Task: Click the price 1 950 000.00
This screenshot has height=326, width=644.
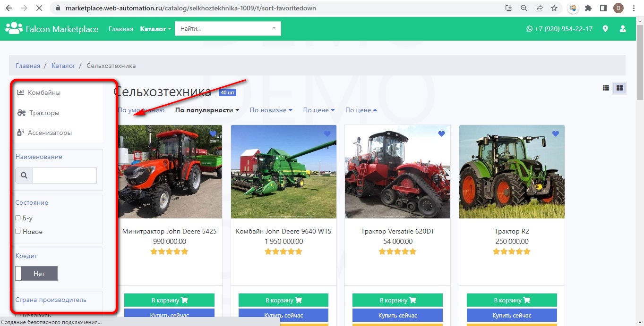Action: (x=283, y=241)
